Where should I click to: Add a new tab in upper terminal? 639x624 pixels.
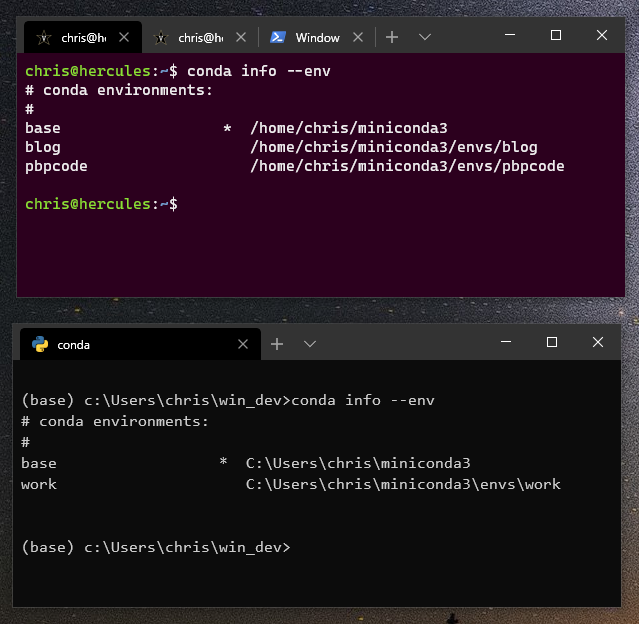click(392, 37)
